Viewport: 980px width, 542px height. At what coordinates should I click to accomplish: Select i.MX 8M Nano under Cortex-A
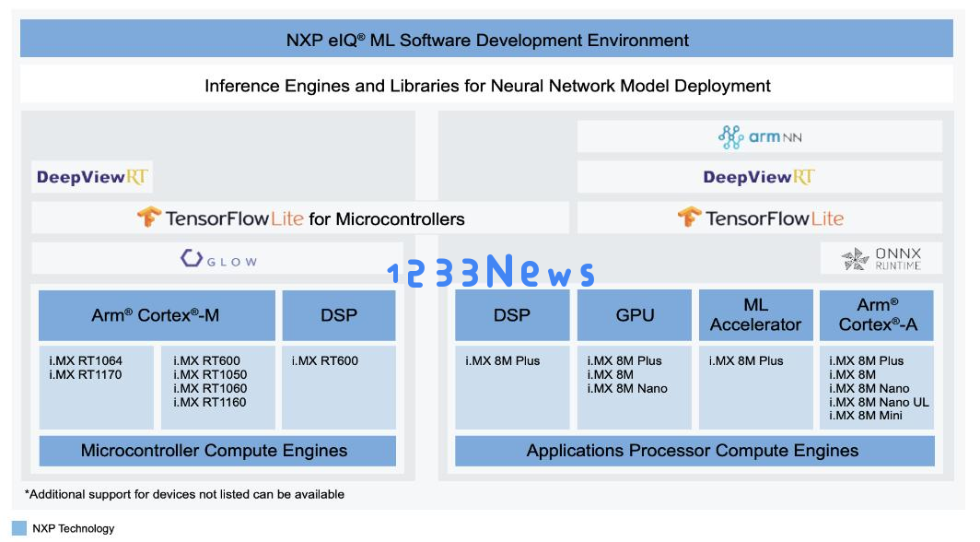[x=869, y=388]
